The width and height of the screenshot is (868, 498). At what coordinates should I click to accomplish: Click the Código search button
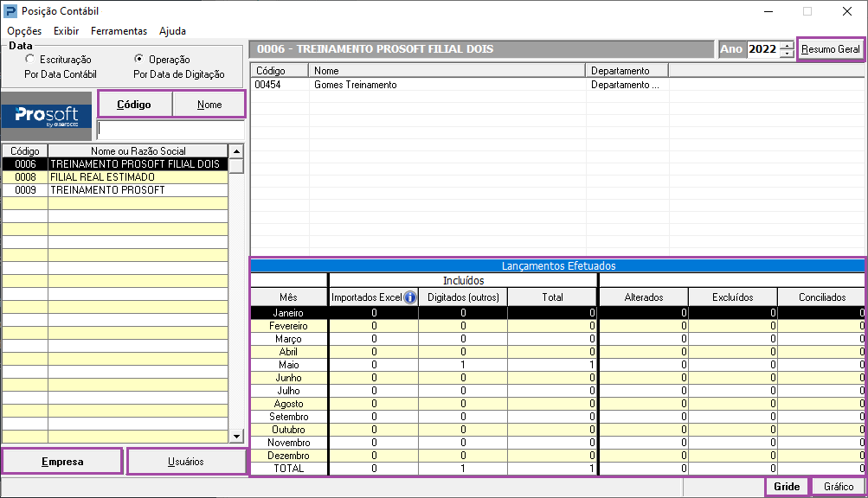click(134, 104)
